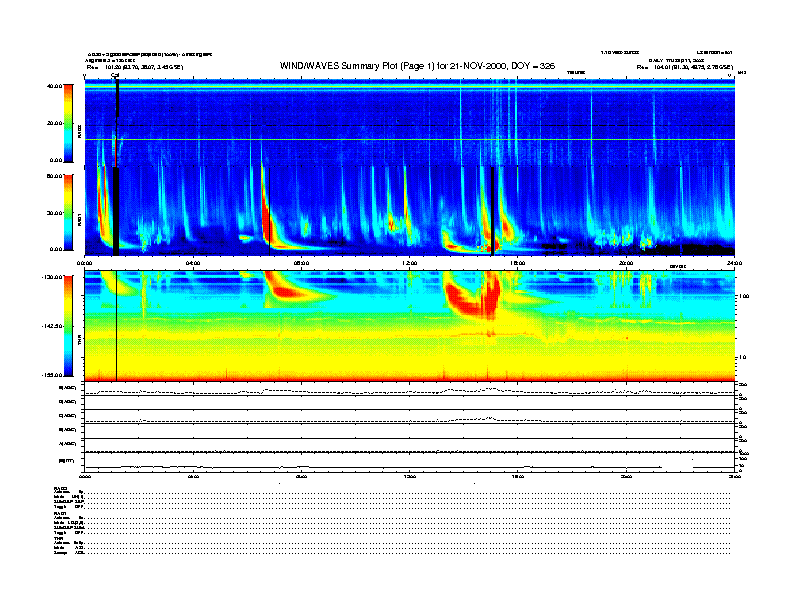Viewport: 792px width, 612px height.
Task: Click the black calibration bar in RAD2 panel
Action: click(117, 99)
